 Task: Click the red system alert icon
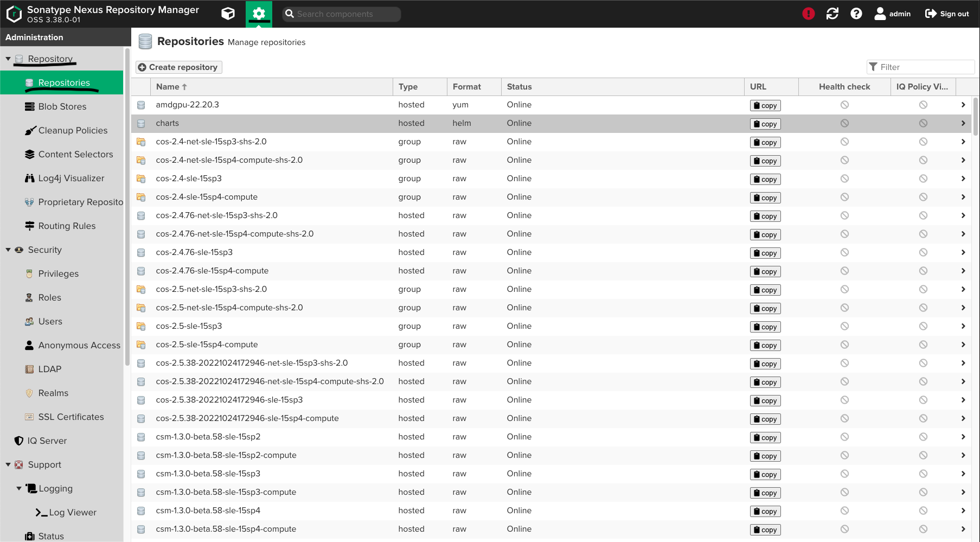[809, 14]
